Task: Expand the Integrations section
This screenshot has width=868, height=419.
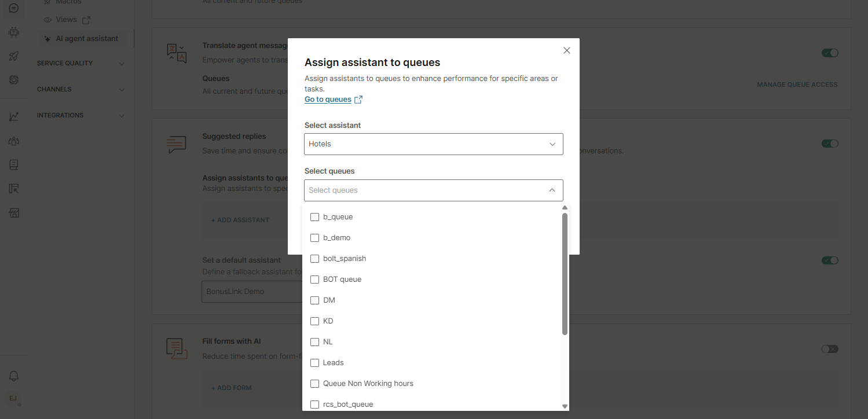Action: click(x=80, y=115)
